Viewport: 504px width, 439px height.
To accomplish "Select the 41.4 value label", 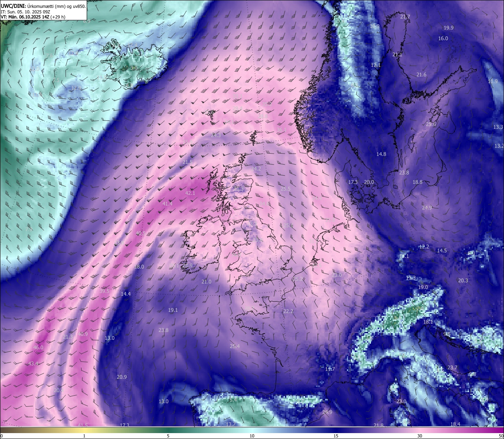I will (x=167, y=204).
